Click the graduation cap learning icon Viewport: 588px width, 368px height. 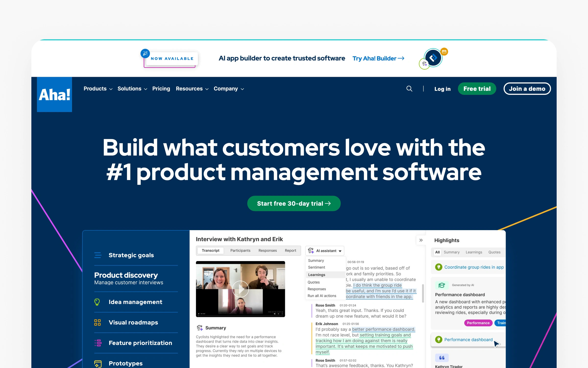442,285
